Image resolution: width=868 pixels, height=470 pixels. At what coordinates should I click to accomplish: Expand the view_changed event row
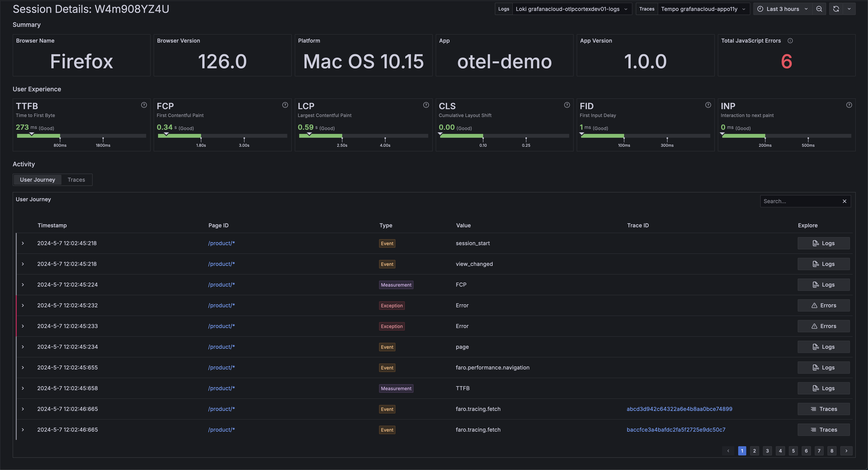23,264
